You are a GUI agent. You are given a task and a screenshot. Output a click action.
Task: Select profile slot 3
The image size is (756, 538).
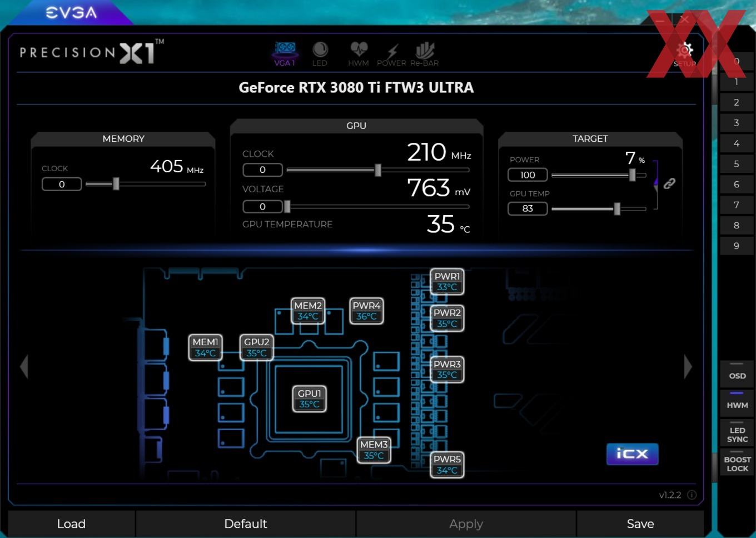pyautogui.click(x=737, y=123)
